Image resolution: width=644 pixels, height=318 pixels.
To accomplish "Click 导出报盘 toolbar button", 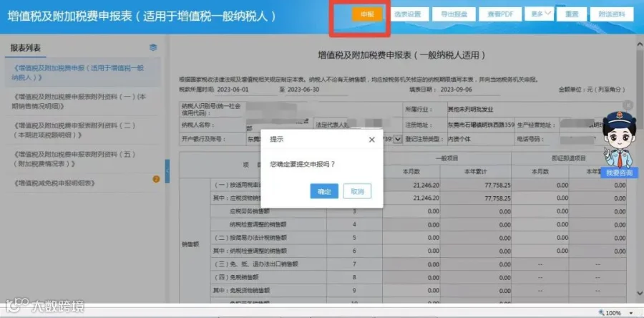I will coord(454,14).
